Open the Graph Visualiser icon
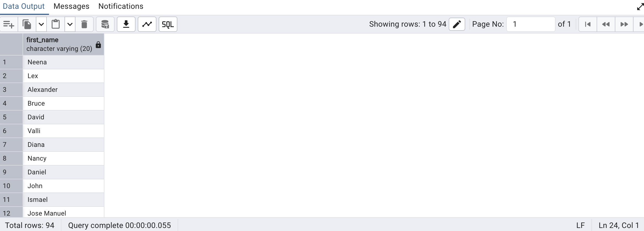The image size is (644, 231). tap(147, 24)
